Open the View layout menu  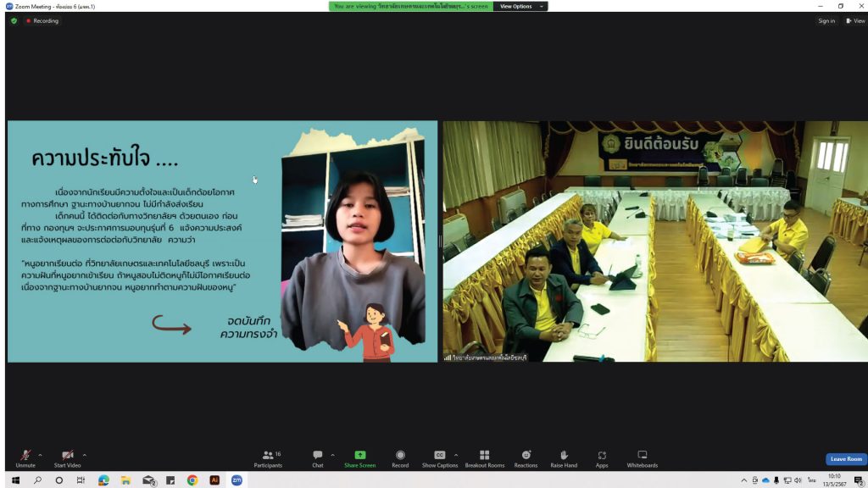click(855, 20)
